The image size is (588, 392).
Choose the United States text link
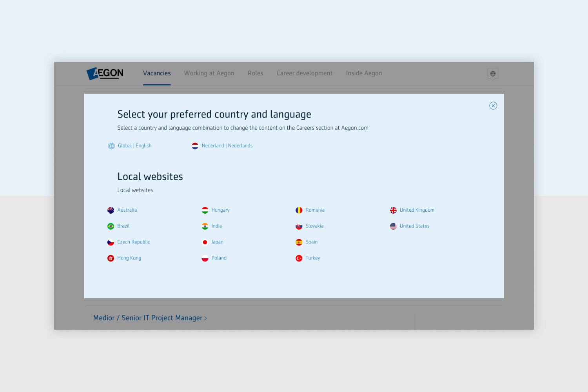[x=415, y=226]
